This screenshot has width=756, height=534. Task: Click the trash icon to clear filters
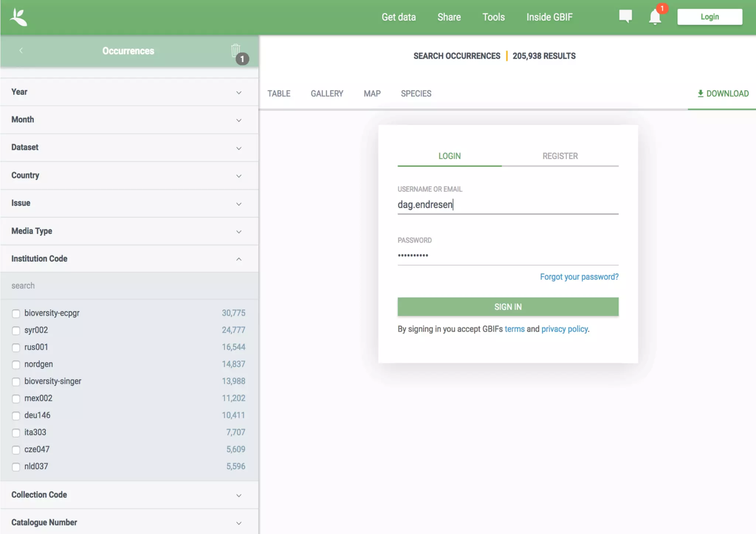pos(236,51)
